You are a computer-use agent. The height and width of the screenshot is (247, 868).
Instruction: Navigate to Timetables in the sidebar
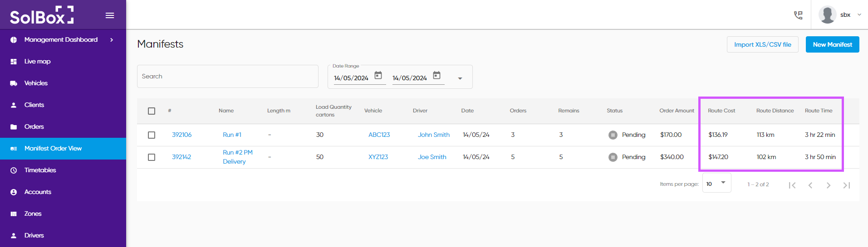point(40,170)
